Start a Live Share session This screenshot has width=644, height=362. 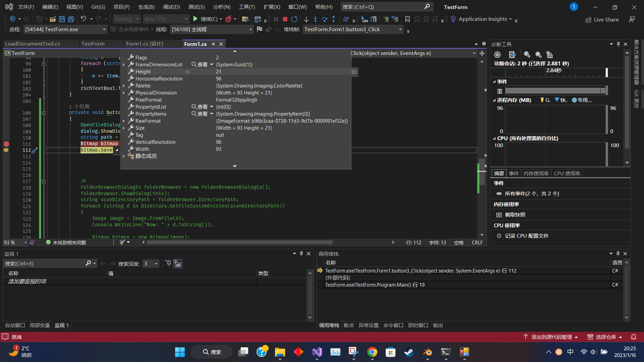click(x=602, y=19)
